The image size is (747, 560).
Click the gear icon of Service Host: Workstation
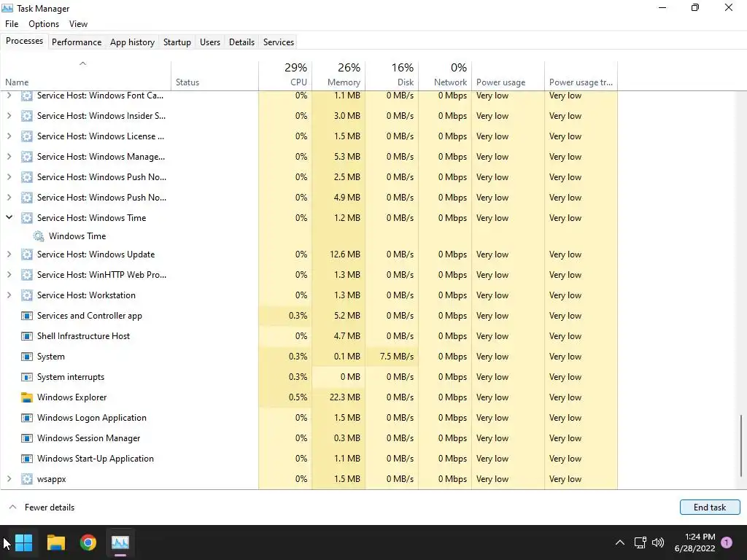pos(27,295)
